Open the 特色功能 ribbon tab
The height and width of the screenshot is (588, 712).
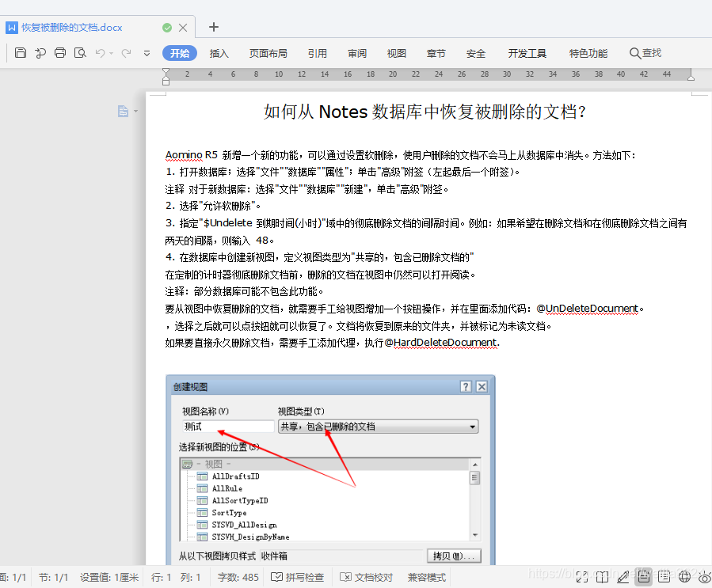[x=588, y=54]
